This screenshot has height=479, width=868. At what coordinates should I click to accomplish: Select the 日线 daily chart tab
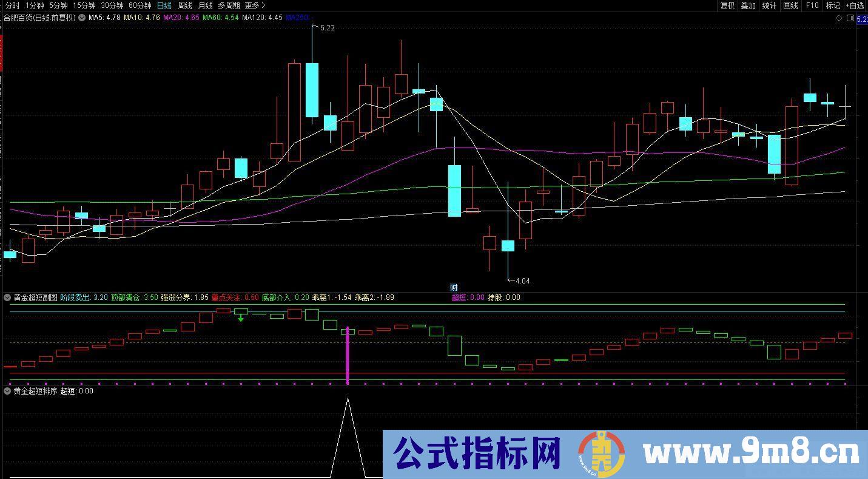click(x=164, y=5)
